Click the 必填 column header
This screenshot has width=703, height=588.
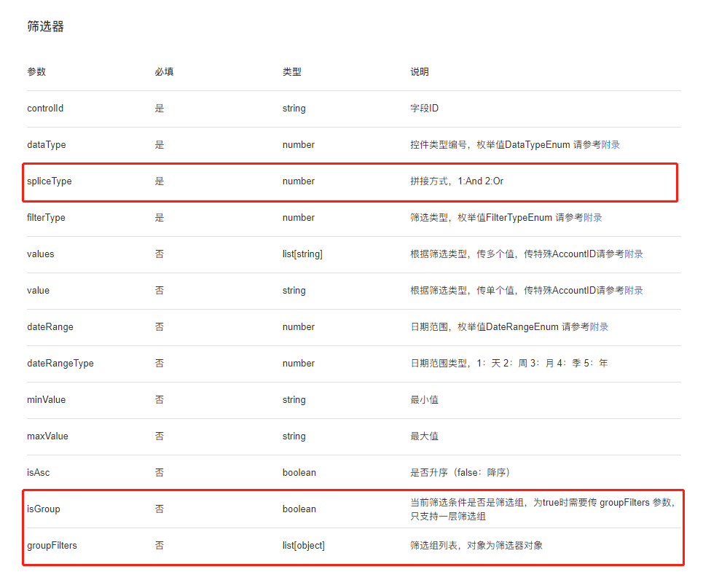pos(163,71)
